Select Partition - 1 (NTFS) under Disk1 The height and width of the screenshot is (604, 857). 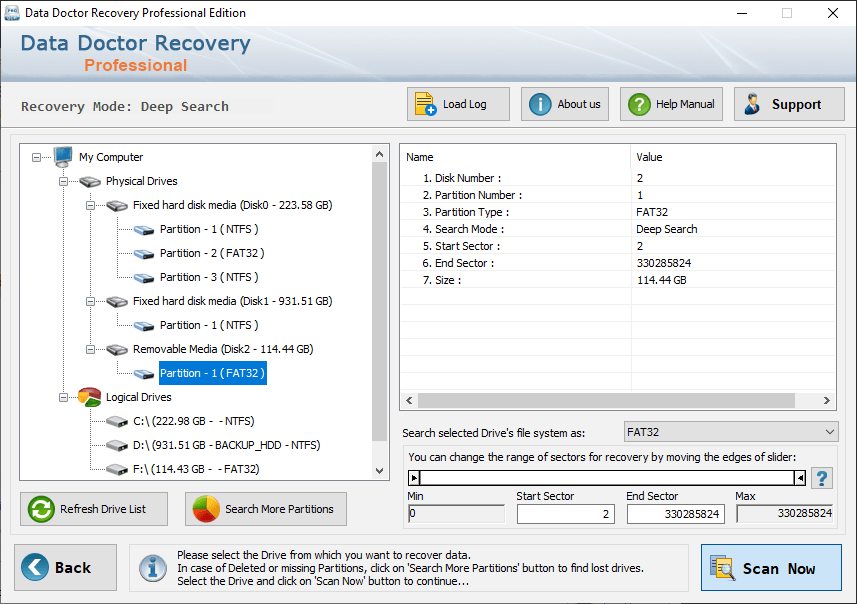pyautogui.click(x=209, y=325)
